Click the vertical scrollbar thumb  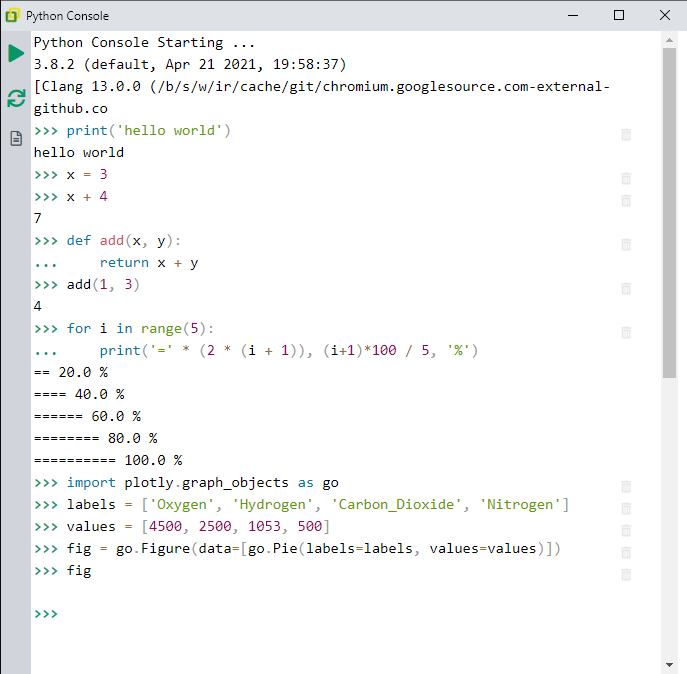click(669, 213)
